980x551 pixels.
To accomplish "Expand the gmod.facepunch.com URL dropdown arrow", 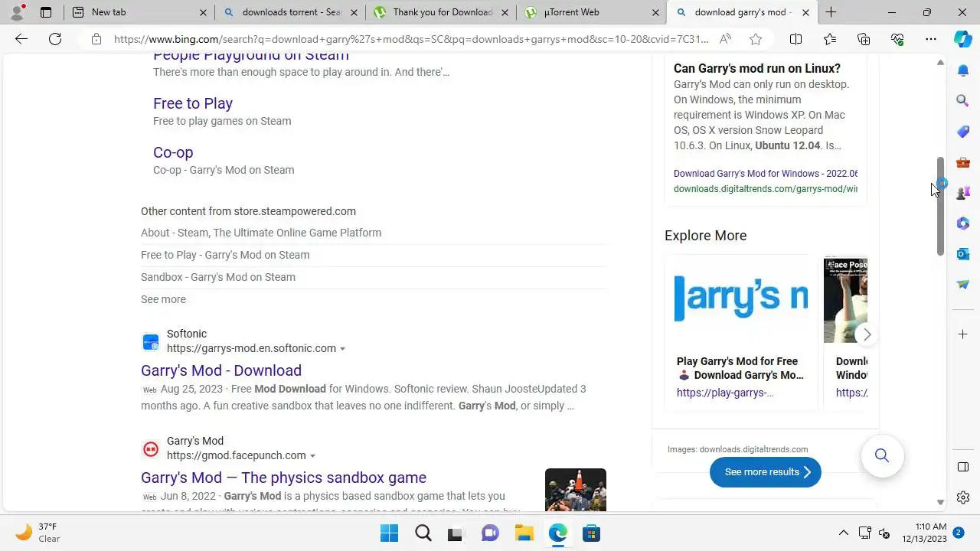I will click(312, 456).
